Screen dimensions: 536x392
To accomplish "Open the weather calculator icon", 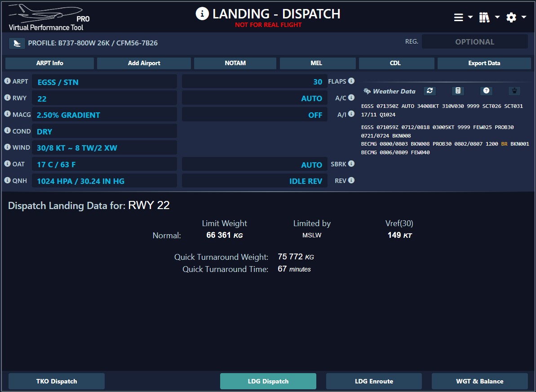I will [458, 91].
